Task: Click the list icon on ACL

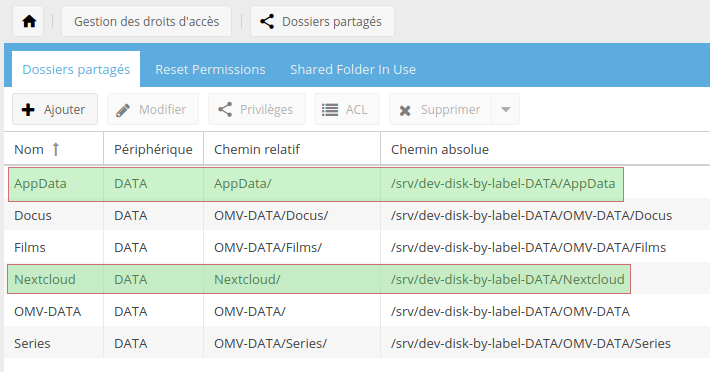Action: pyautogui.click(x=330, y=110)
